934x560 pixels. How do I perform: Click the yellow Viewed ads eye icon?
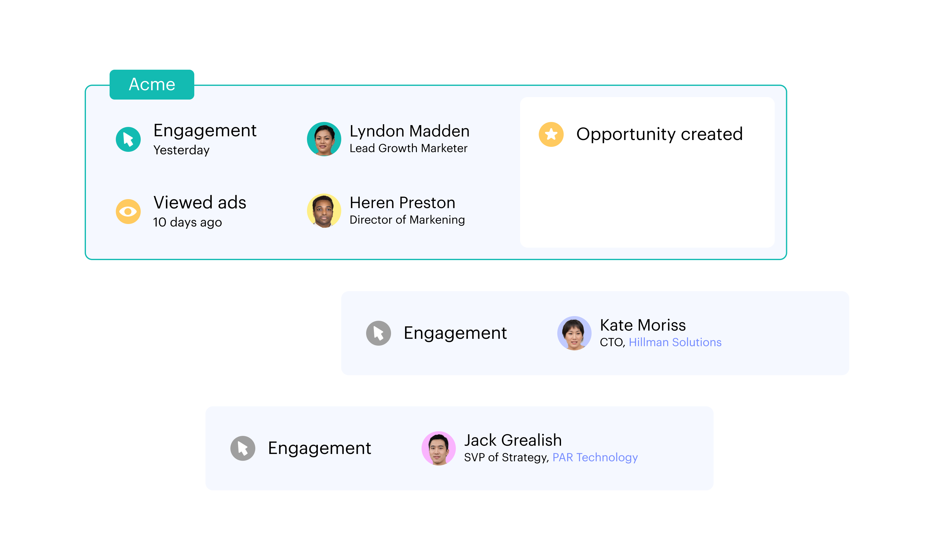tap(128, 211)
